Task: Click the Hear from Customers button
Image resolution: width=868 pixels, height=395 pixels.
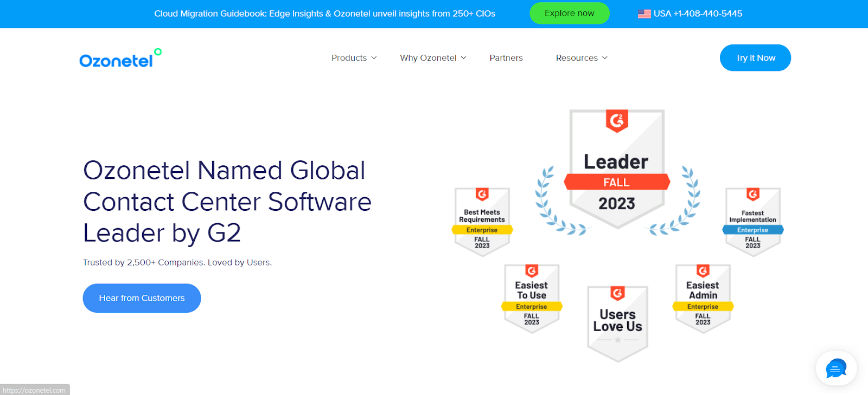Action: coord(142,298)
